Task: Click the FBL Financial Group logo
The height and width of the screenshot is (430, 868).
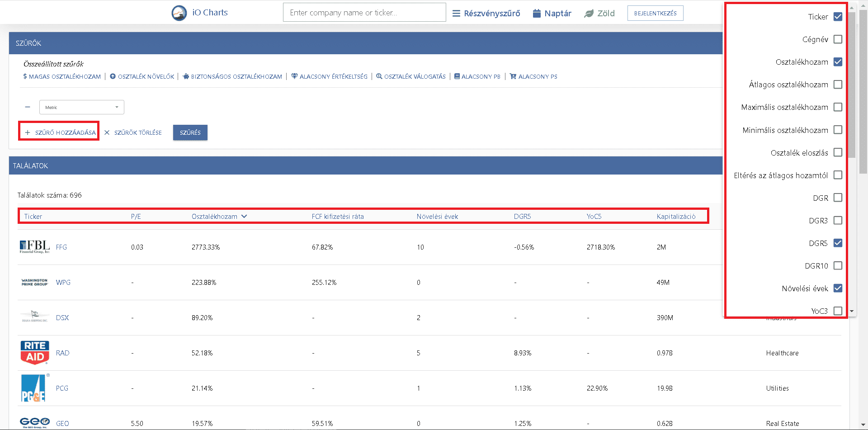Action: point(35,247)
